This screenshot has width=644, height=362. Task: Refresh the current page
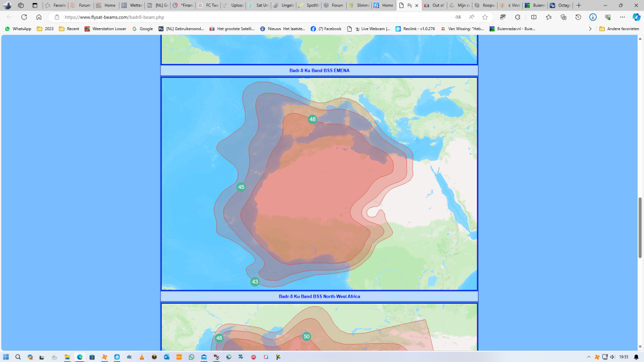[x=24, y=17]
